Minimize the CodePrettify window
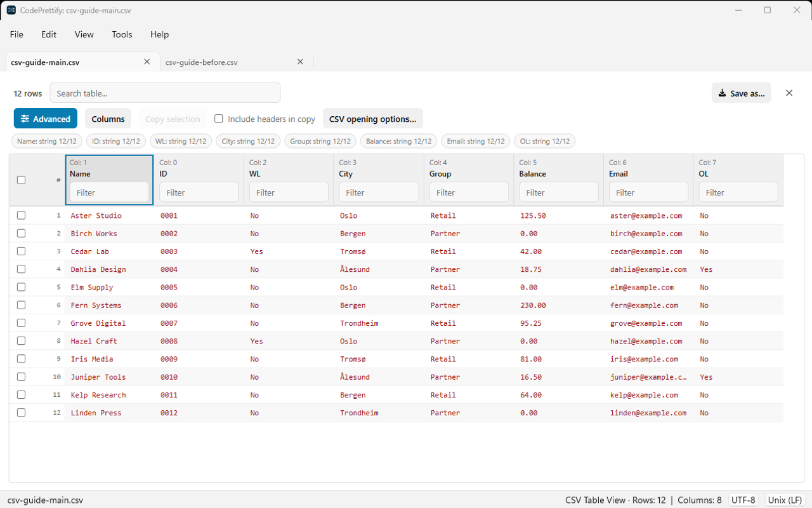812x508 pixels. pyautogui.click(x=738, y=10)
